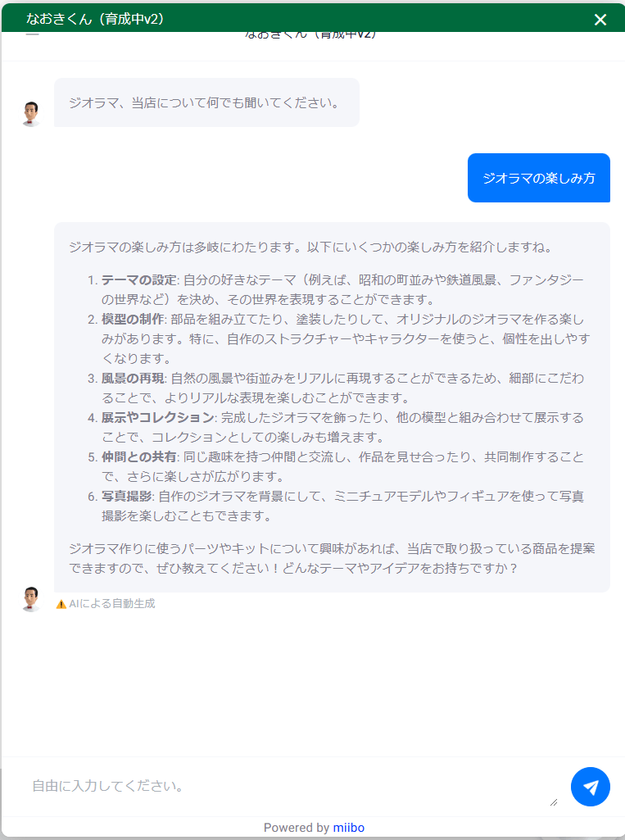Click the bot avatar beside the greeting message
Screen dimensions: 625x840
tap(31, 114)
